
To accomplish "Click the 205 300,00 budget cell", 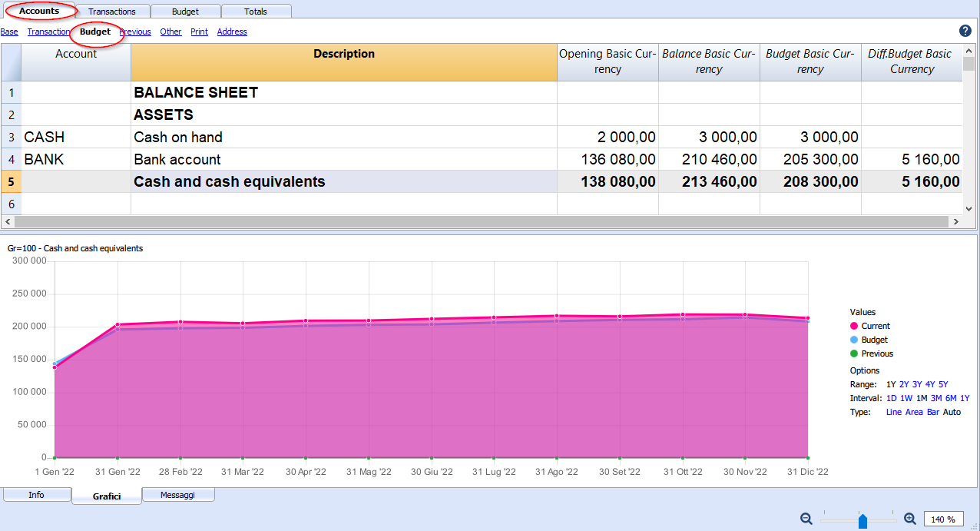I will (x=810, y=159).
